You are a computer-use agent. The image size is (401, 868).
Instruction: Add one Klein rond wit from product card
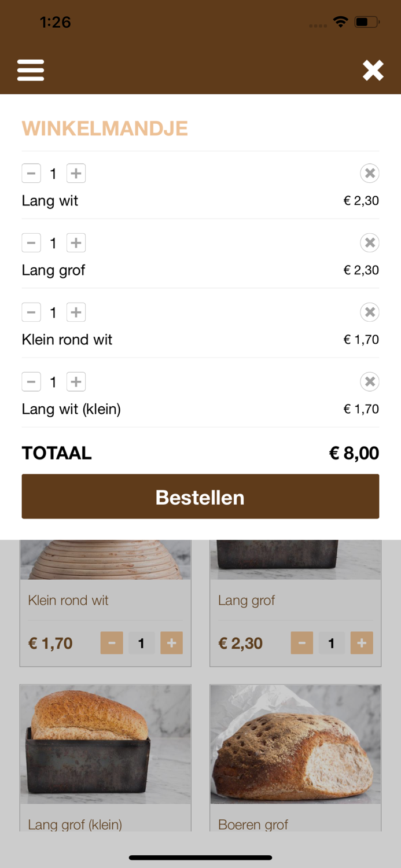[x=171, y=642]
